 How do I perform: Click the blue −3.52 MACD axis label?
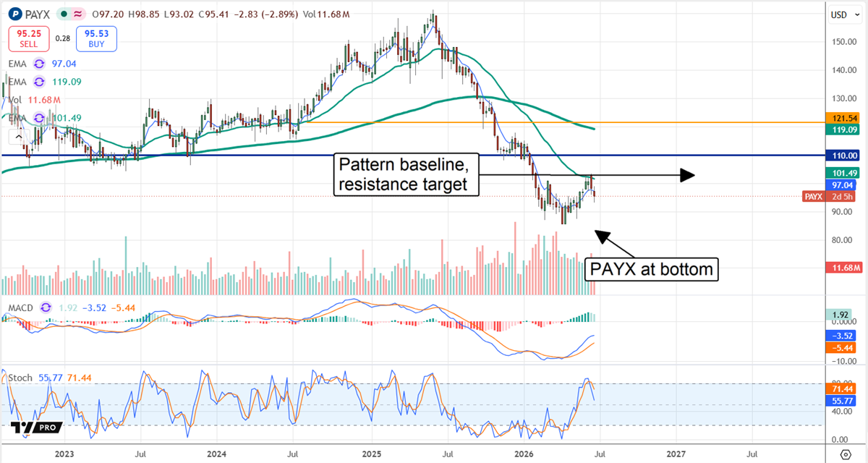pos(841,336)
